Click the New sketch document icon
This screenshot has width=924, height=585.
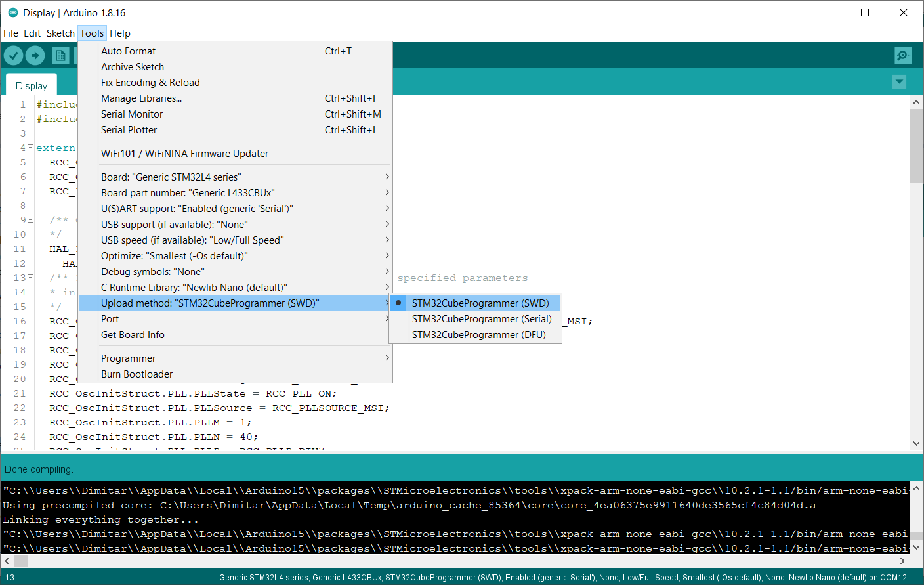click(60, 56)
